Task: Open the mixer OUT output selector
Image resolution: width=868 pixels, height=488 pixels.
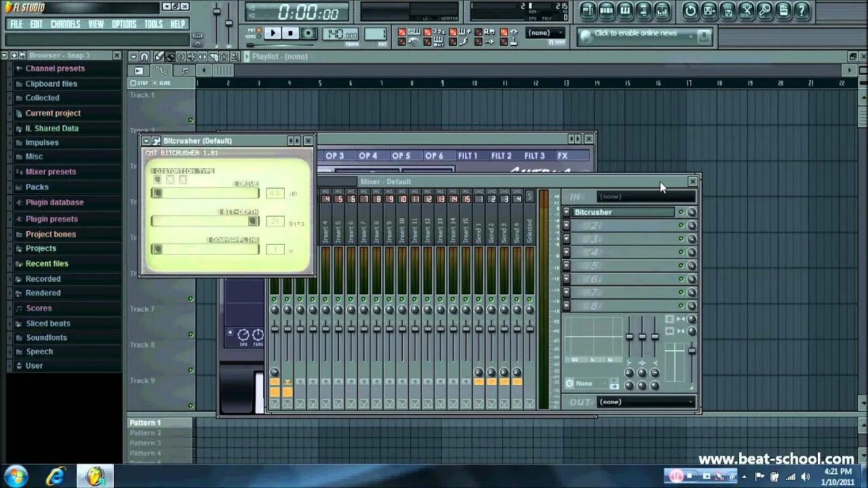Action: (646, 402)
